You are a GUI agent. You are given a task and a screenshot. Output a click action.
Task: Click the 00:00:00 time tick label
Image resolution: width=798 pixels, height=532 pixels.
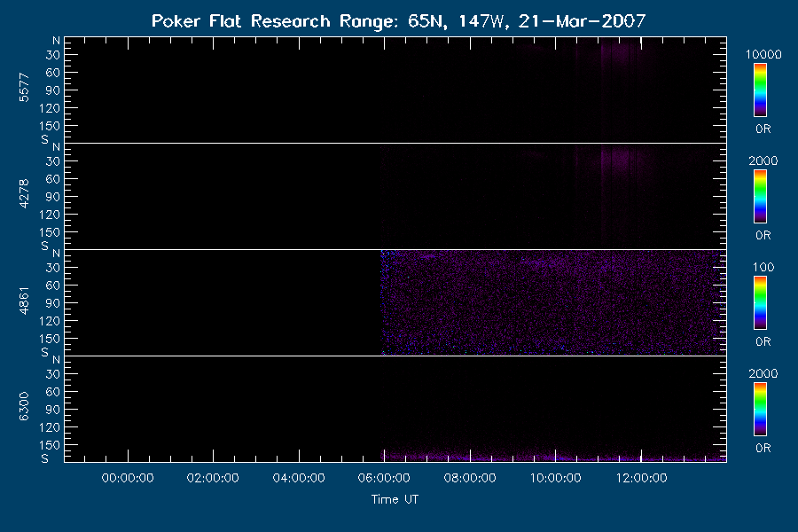click(128, 478)
